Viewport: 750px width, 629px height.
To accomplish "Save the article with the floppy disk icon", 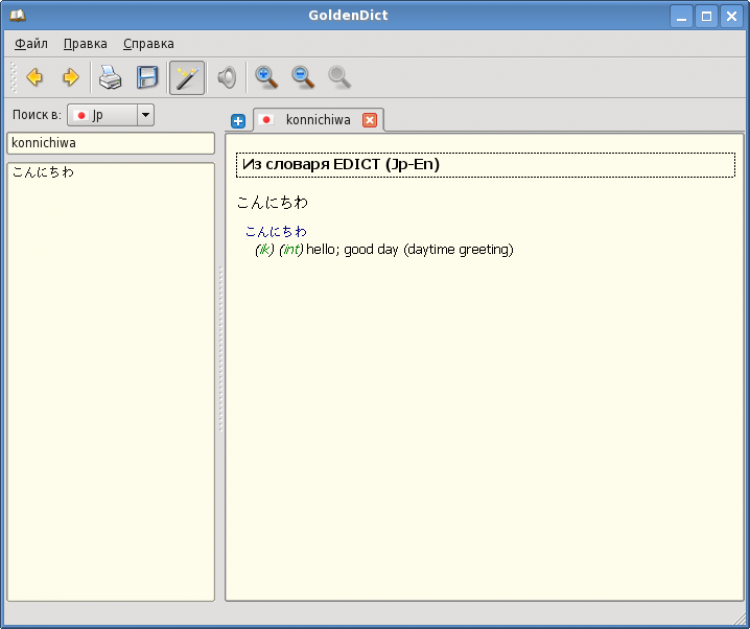I will (x=147, y=77).
